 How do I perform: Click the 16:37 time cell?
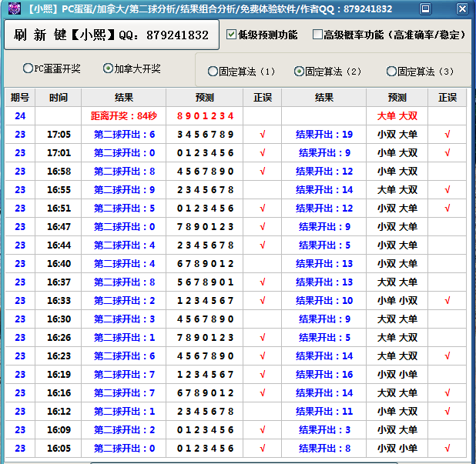coord(59,282)
